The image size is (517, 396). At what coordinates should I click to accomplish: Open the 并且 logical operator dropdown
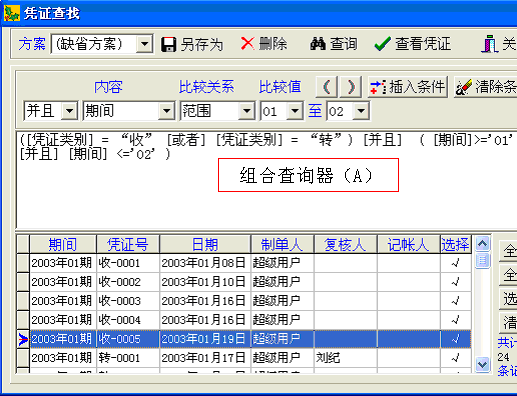tap(69, 111)
